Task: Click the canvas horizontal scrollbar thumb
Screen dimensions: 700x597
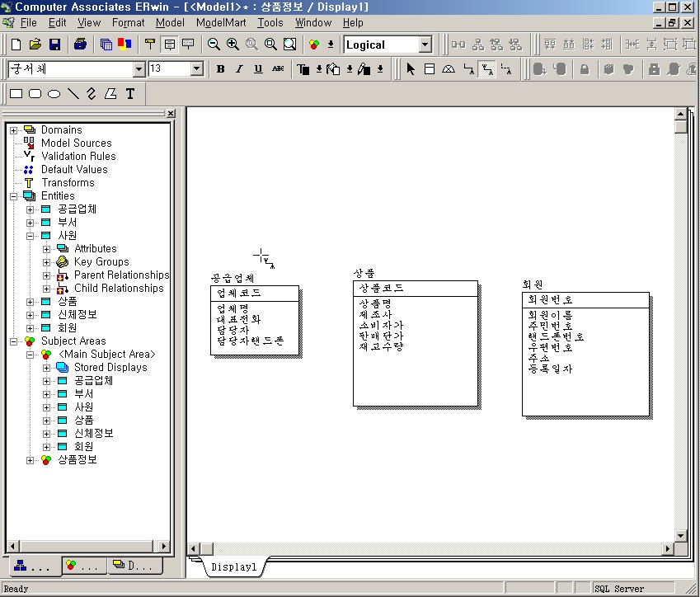Action: (x=206, y=548)
